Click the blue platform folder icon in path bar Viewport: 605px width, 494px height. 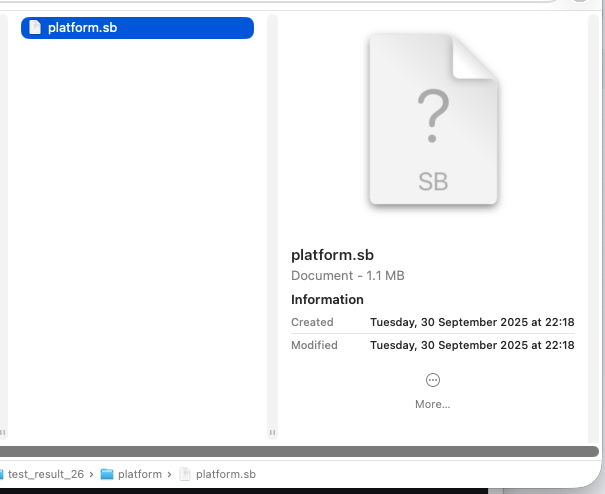(x=107, y=474)
